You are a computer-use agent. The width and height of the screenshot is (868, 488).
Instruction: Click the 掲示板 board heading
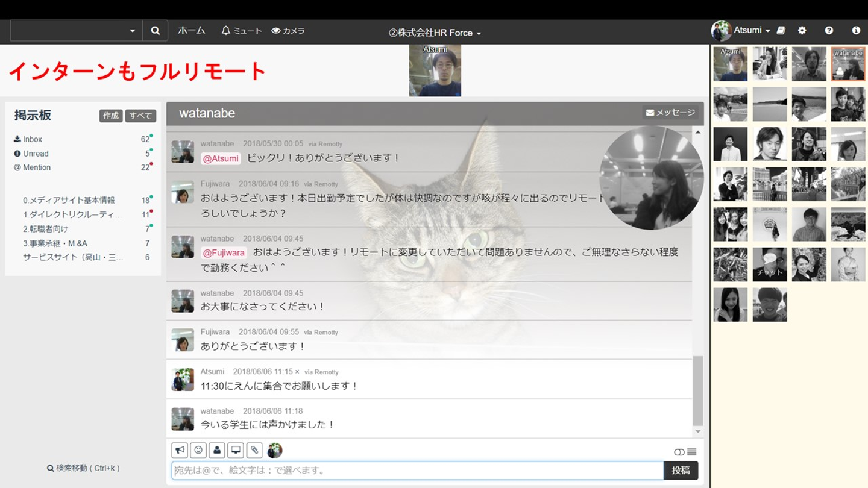33,115
